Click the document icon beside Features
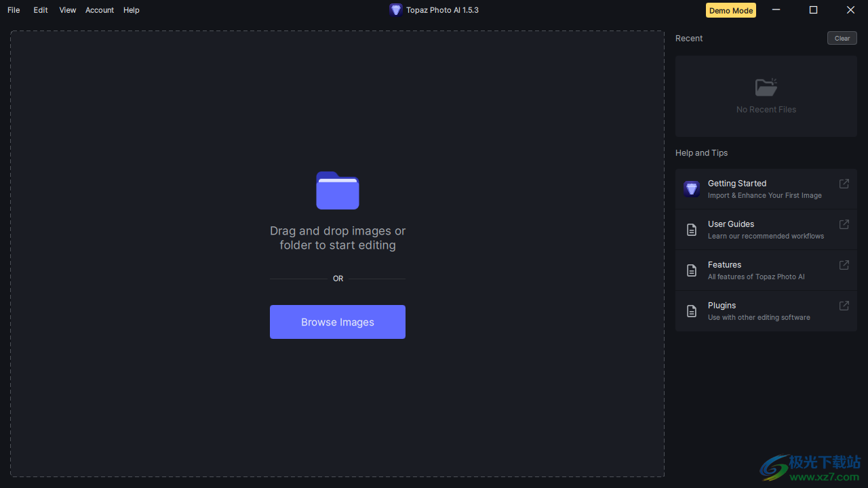The width and height of the screenshot is (868, 488). tap(692, 270)
